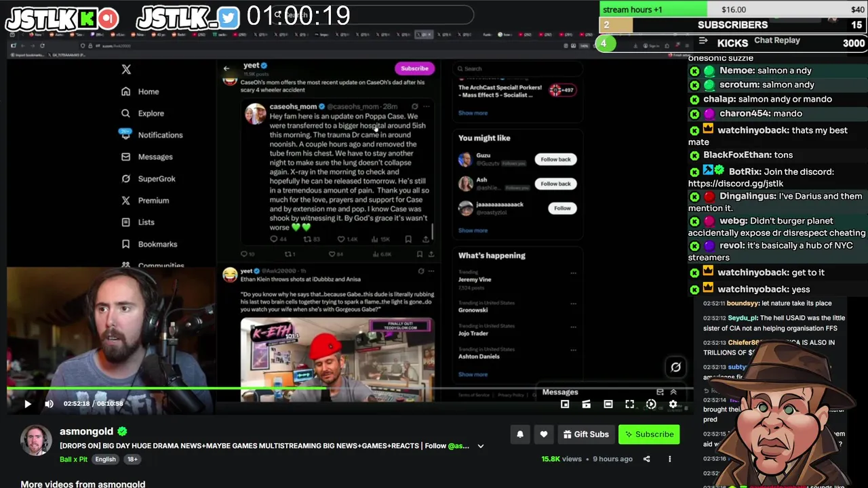Open the Ball x Pit category link
The width and height of the screenshot is (868, 488).
(73, 459)
